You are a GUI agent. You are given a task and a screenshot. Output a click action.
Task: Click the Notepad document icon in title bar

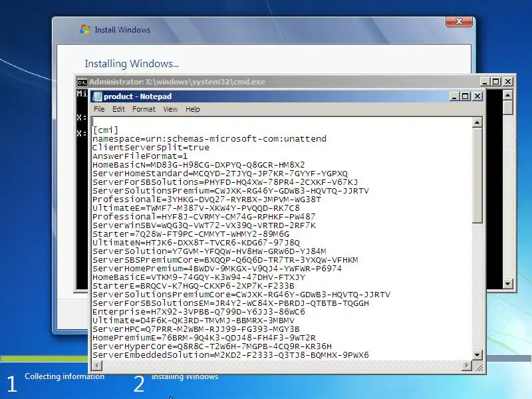(97, 96)
